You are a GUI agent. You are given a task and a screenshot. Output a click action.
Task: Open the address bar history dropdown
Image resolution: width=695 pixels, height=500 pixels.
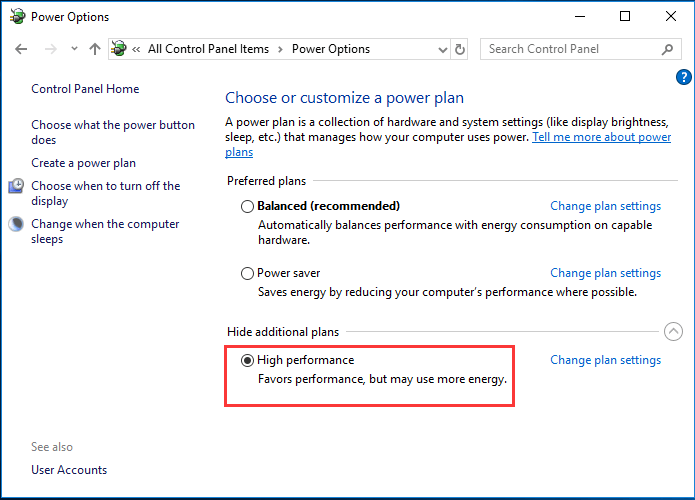pyautogui.click(x=441, y=49)
